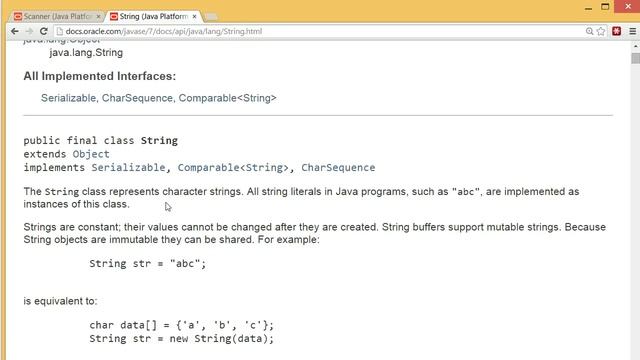Open the Chrome hamburger menu
The width and height of the screenshot is (640, 360).
click(x=632, y=31)
